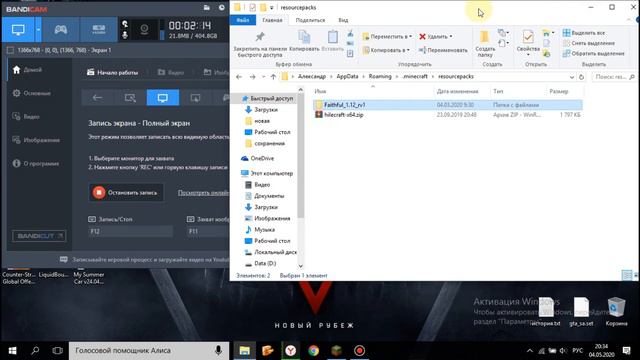Open Chrome from the taskbar

tap(313, 351)
